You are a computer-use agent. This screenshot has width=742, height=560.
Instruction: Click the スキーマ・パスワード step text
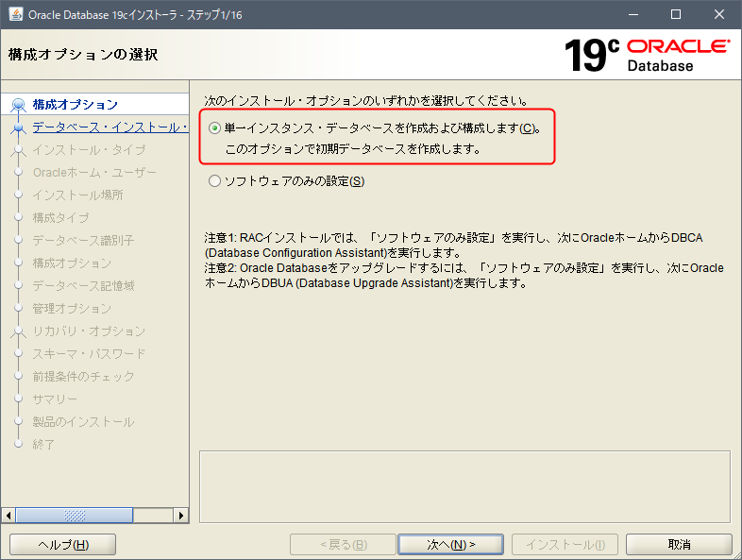click(x=89, y=353)
